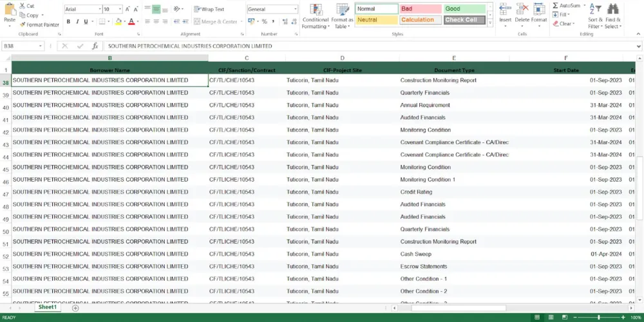Image resolution: width=644 pixels, height=322 pixels.
Task: Click the New Sheet plus icon
Action: pos(75,308)
